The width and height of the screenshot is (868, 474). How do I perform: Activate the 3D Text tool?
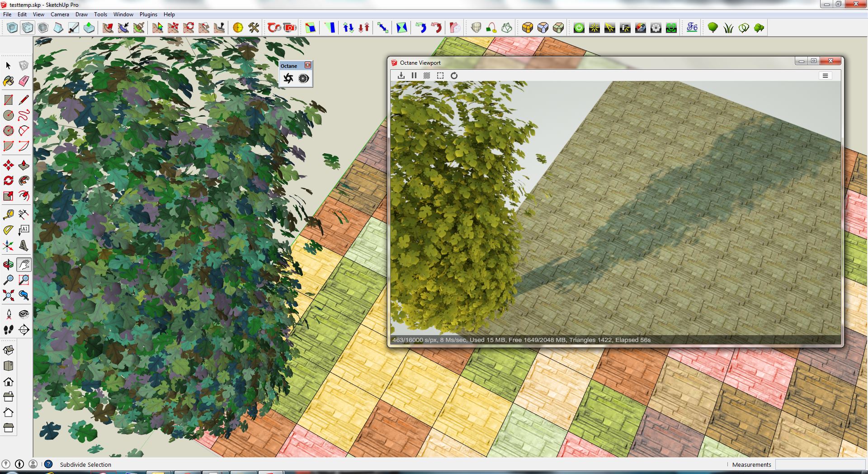coord(24,245)
